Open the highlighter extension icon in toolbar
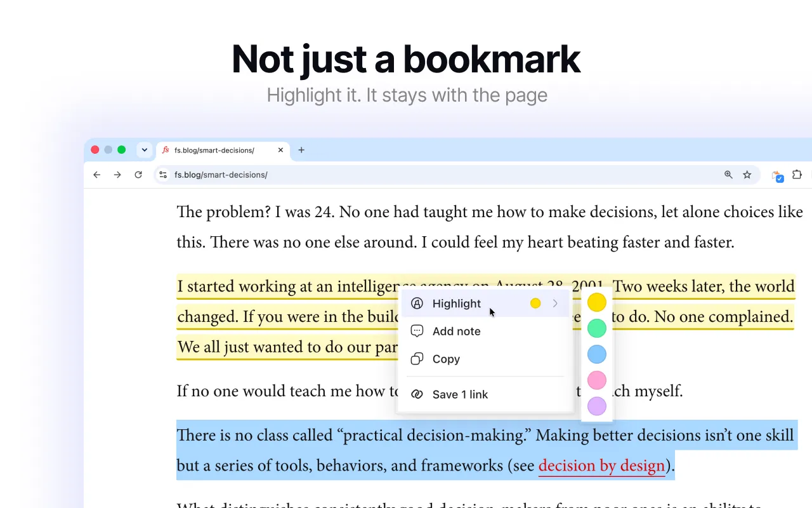This screenshot has height=508, width=812. (x=778, y=175)
